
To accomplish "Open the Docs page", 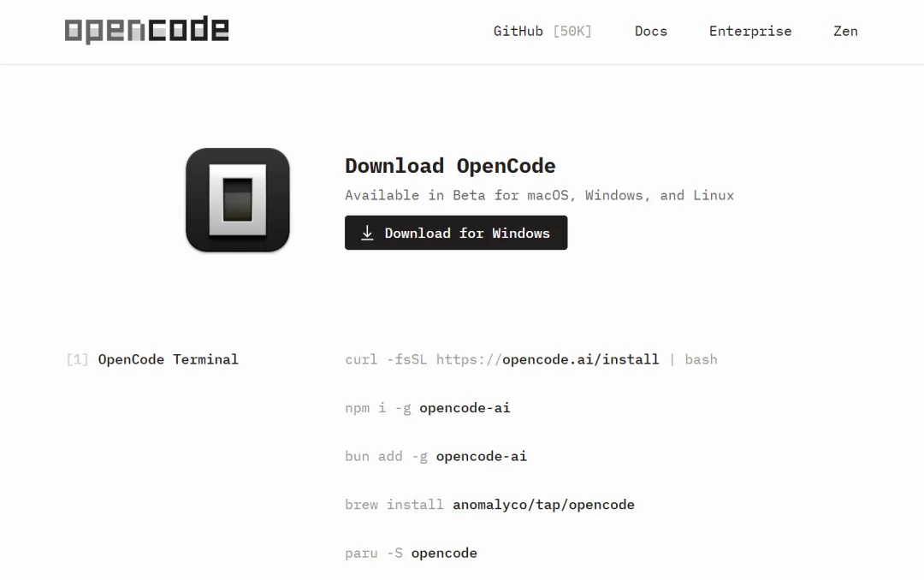I will tap(651, 31).
